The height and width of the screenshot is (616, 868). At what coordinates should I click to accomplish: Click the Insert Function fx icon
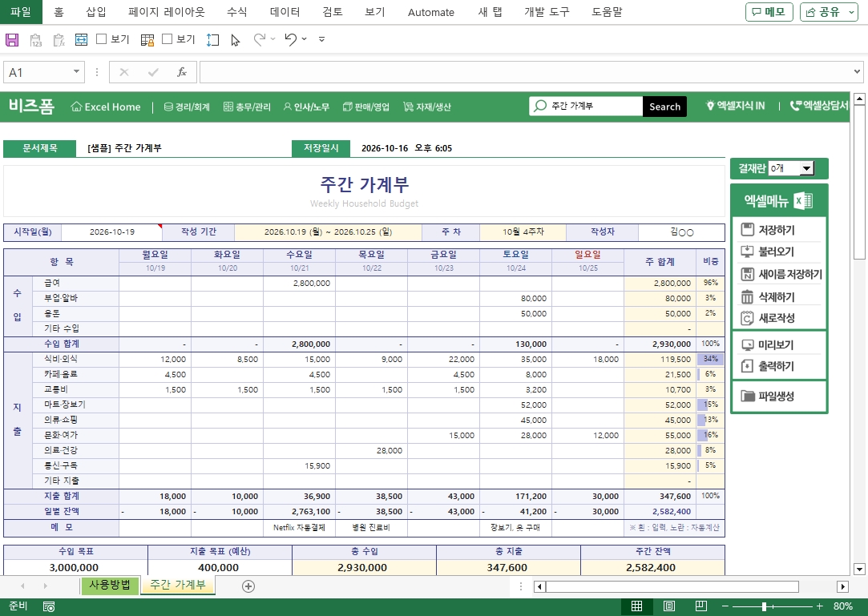coord(182,72)
